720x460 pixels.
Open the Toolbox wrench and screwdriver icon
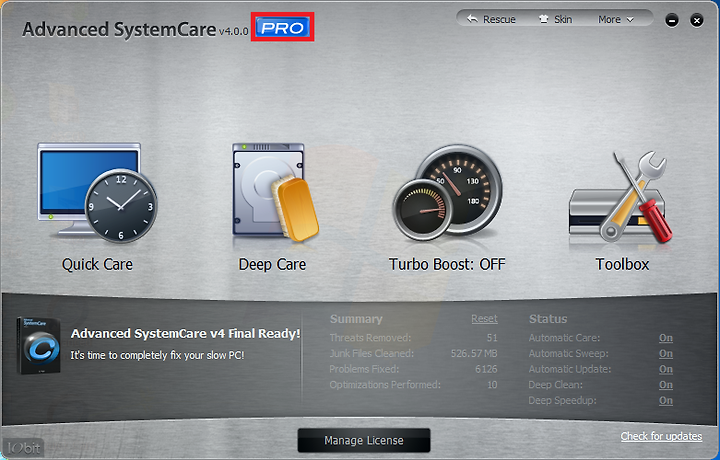(x=621, y=196)
